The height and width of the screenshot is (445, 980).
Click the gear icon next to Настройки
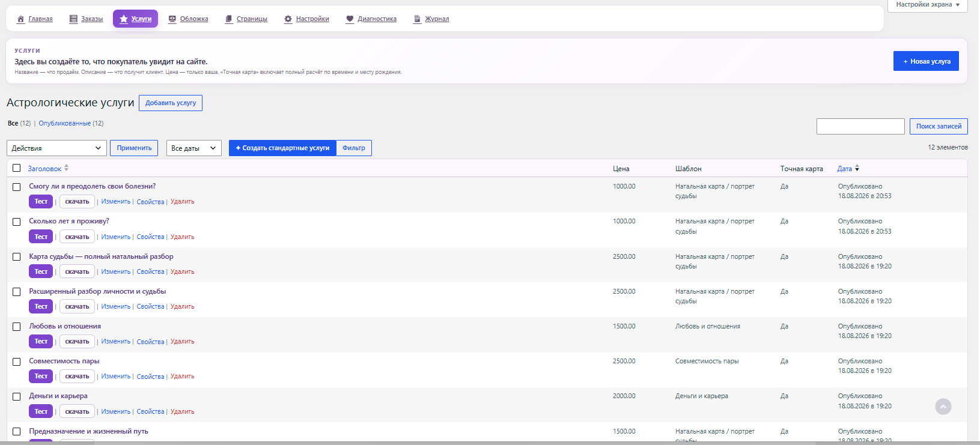tap(288, 19)
